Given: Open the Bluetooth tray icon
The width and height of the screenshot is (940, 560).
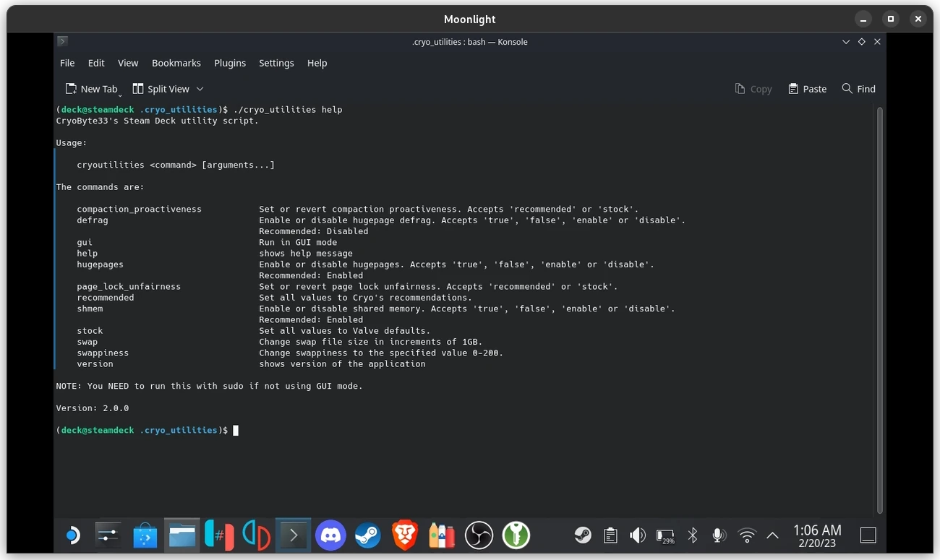Looking at the screenshot, I should [692, 535].
